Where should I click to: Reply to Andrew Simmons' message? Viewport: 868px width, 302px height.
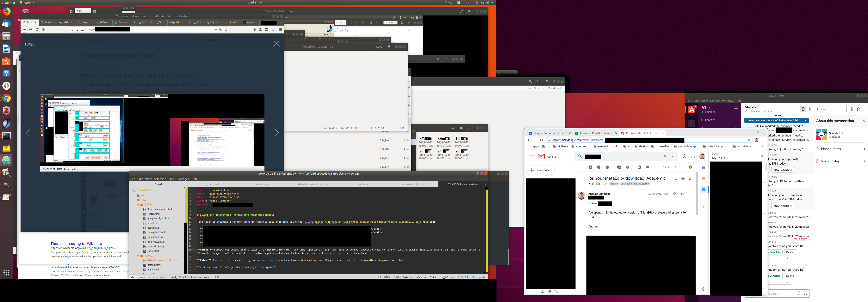coord(682,194)
